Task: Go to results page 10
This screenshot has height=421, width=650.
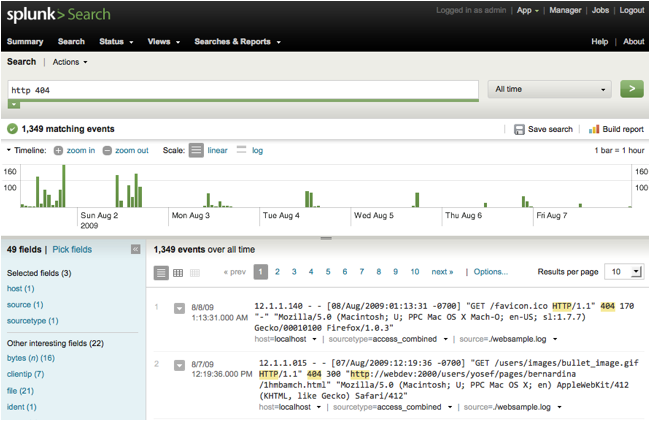Action: (x=415, y=272)
